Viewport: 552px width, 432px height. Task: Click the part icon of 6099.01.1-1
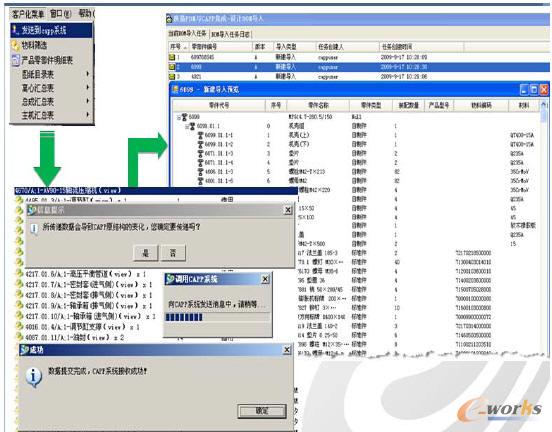pos(200,135)
